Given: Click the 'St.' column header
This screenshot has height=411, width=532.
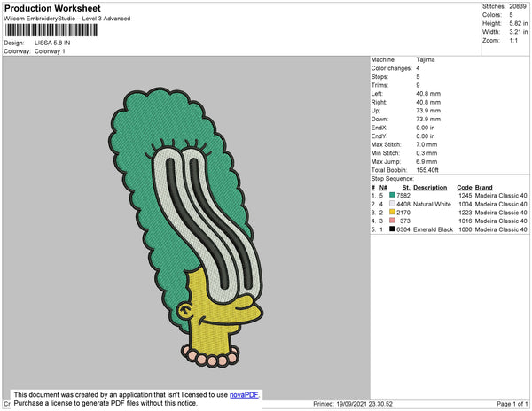Looking at the screenshot, I should pos(406,188).
